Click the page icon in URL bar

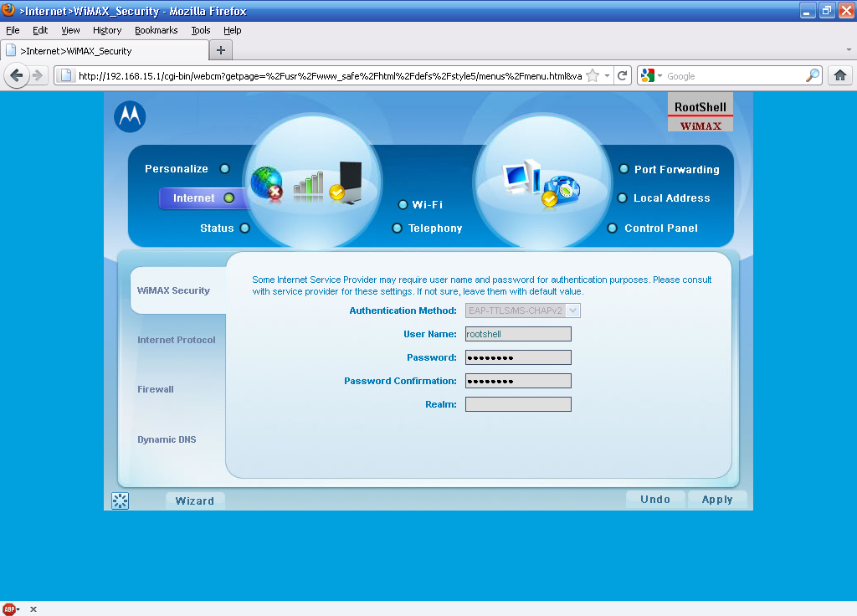(65, 75)
